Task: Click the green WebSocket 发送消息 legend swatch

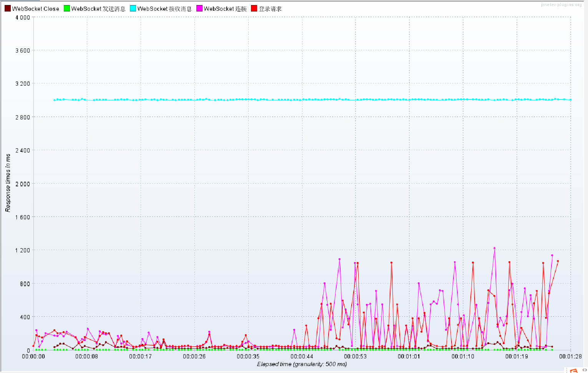Action: (x=67, y=8)
